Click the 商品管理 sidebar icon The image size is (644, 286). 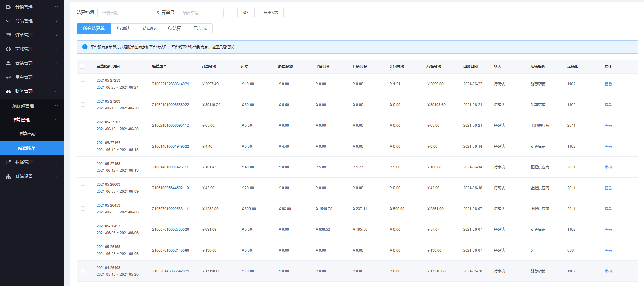coord(8,21)
